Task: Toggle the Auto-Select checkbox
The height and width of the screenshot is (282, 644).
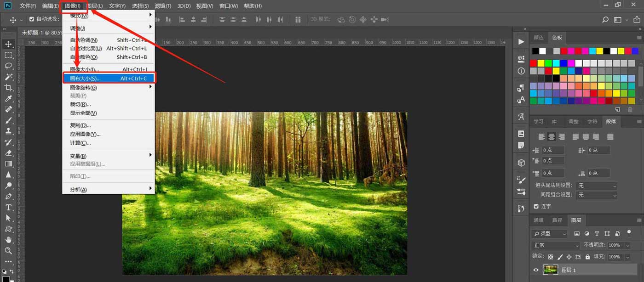Action: point(32,19)
